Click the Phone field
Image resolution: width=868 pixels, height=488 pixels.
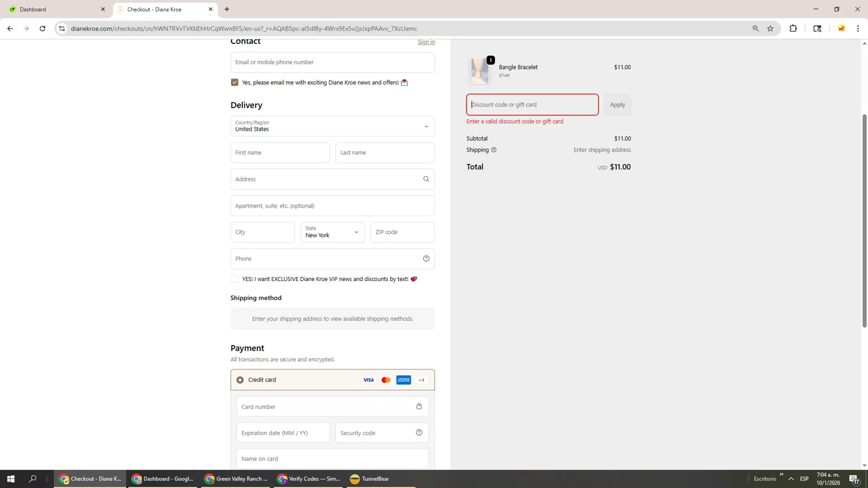click(x=333, y=258)
